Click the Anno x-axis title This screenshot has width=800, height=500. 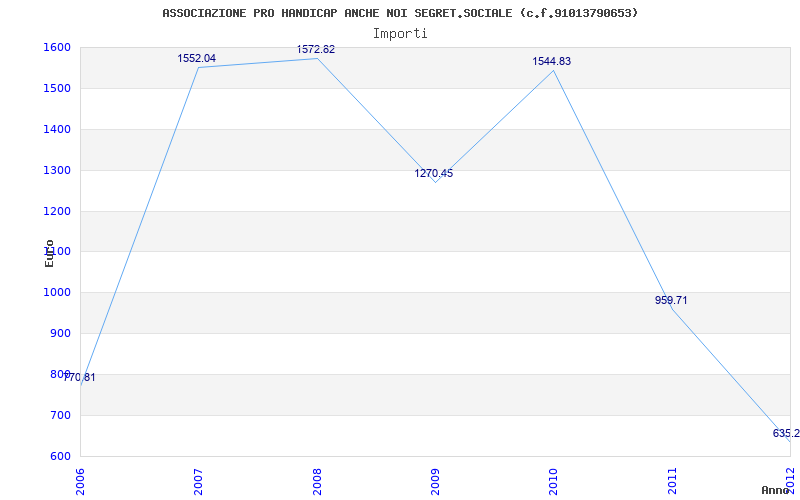coord(776,490)
